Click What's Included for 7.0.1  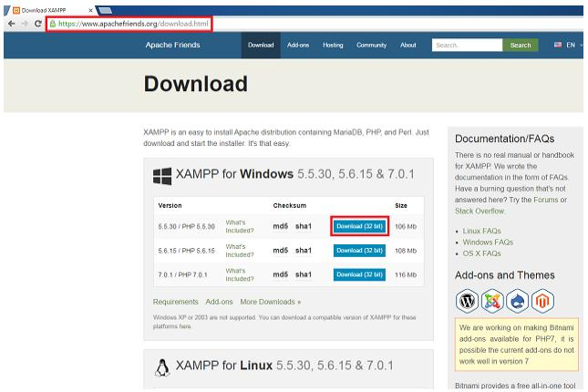coord(240,274)
